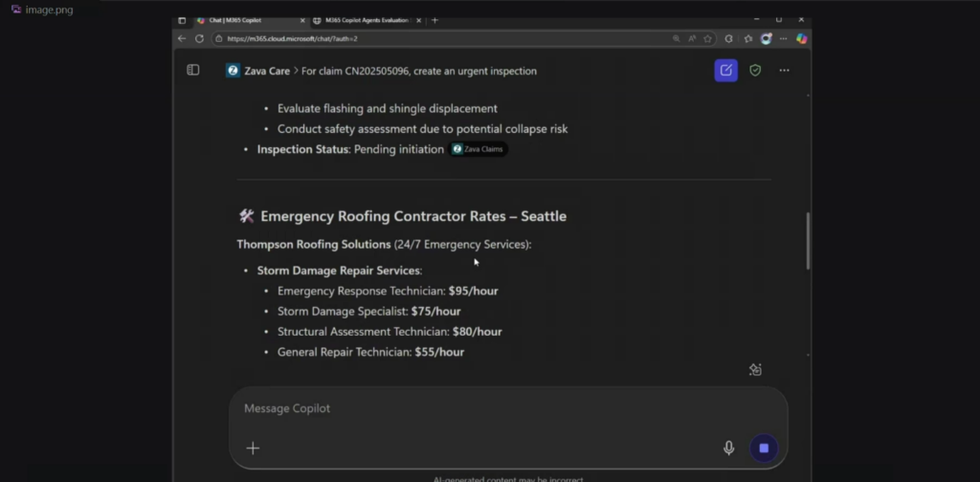
Task: Go back with the browser back arrow
Action: (x=182, y=38)
